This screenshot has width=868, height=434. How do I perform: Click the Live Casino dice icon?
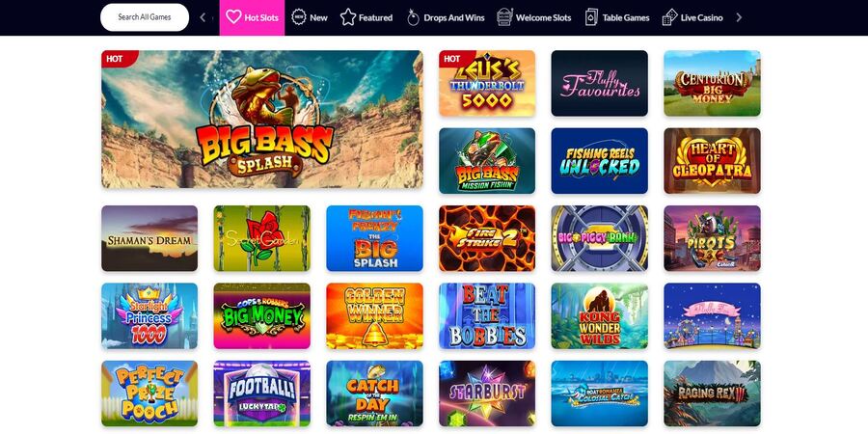pos(670,17)
